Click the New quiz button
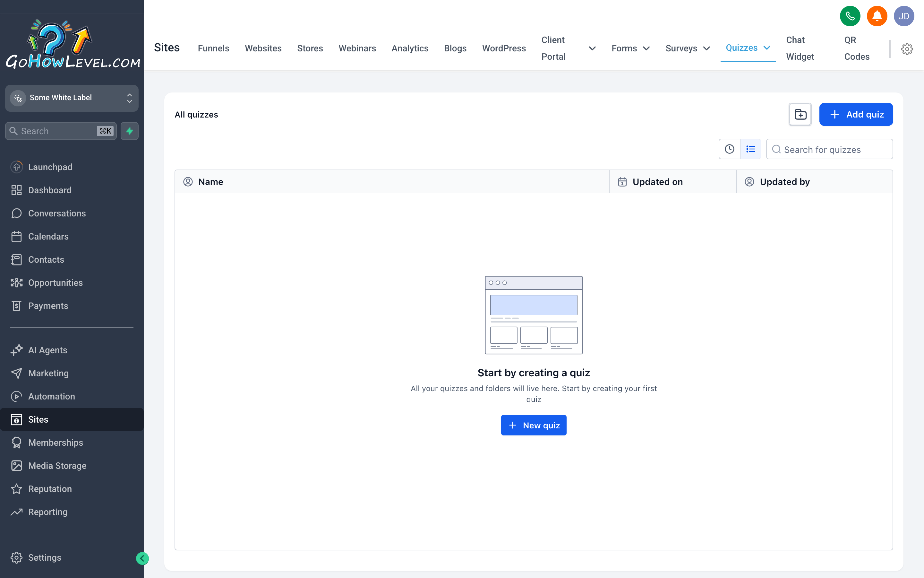This screenshot has height=578, width=924. tap(534, 425)
